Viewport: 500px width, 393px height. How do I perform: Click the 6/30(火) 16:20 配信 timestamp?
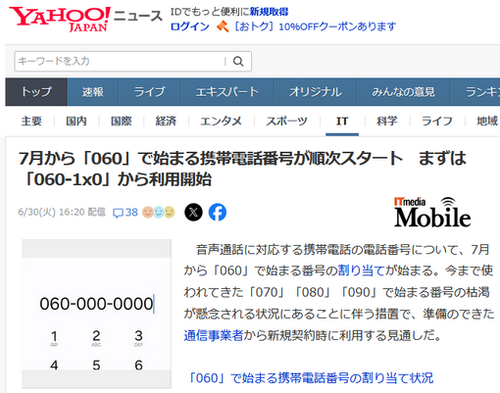click(x=62, y=212)
